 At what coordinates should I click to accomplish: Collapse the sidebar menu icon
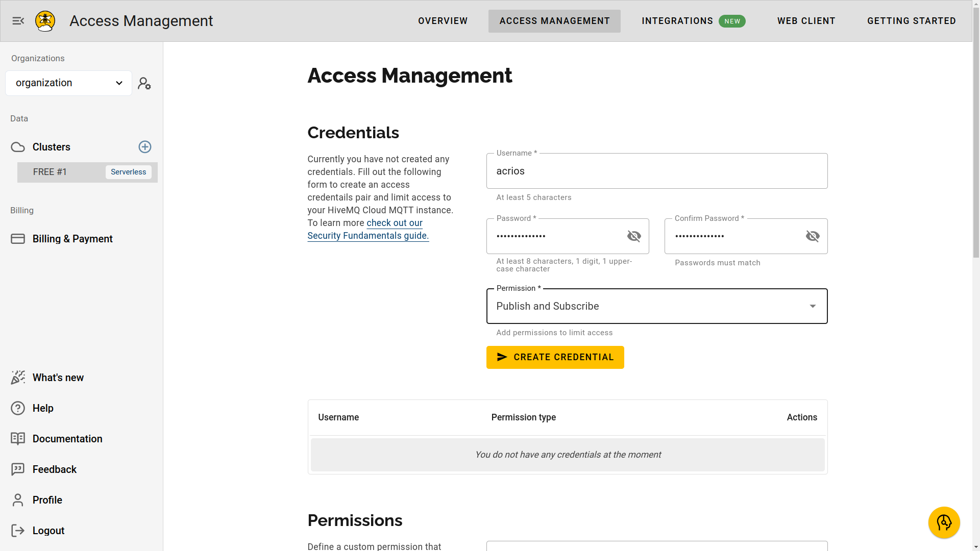pos(18,21)
